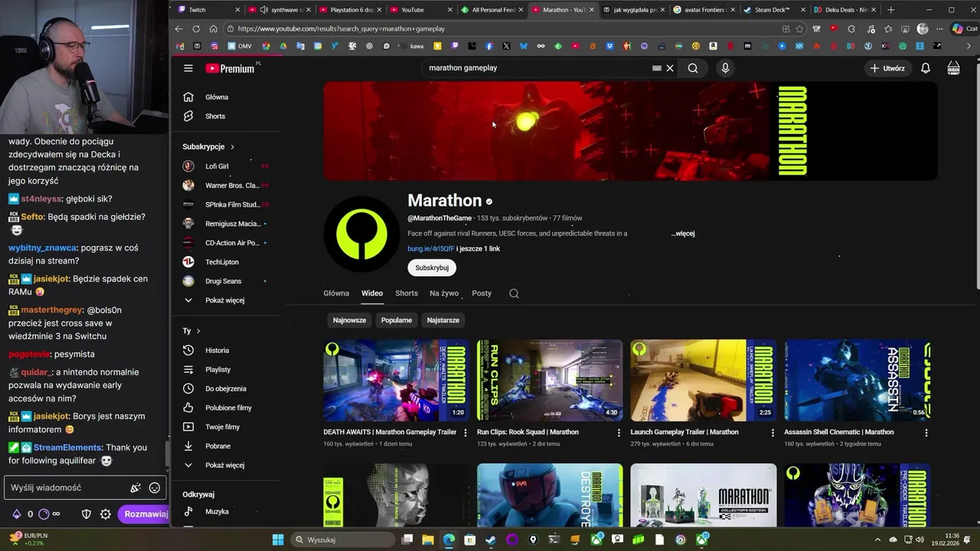Image resolution: width=980 pixels, height=551 pixels.
Task: Switch to the Deku Deals browser tab
Action: [845, 10]
